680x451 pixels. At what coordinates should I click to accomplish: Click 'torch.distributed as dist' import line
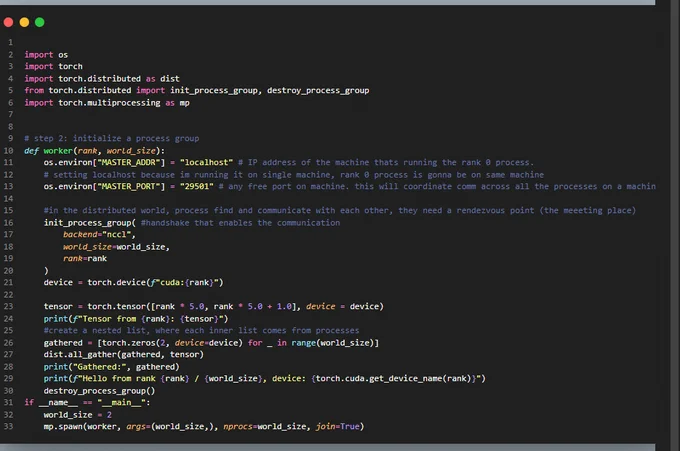click(102, 78)
